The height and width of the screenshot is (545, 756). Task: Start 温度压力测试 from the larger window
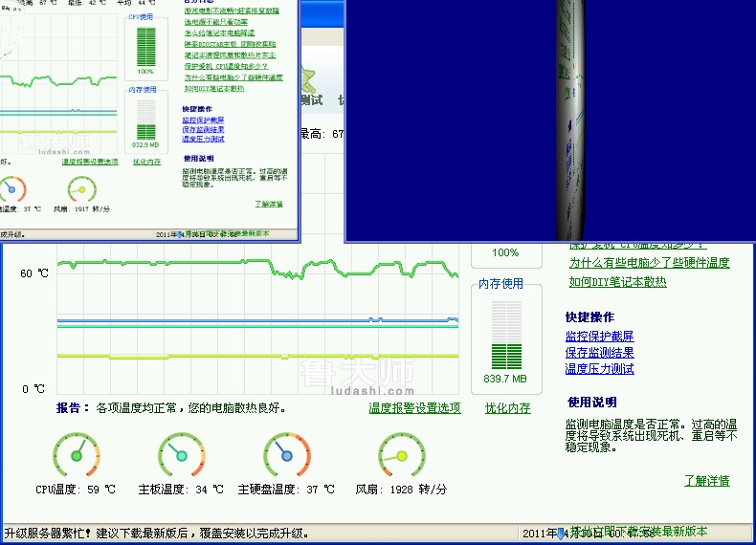(599, 369)
